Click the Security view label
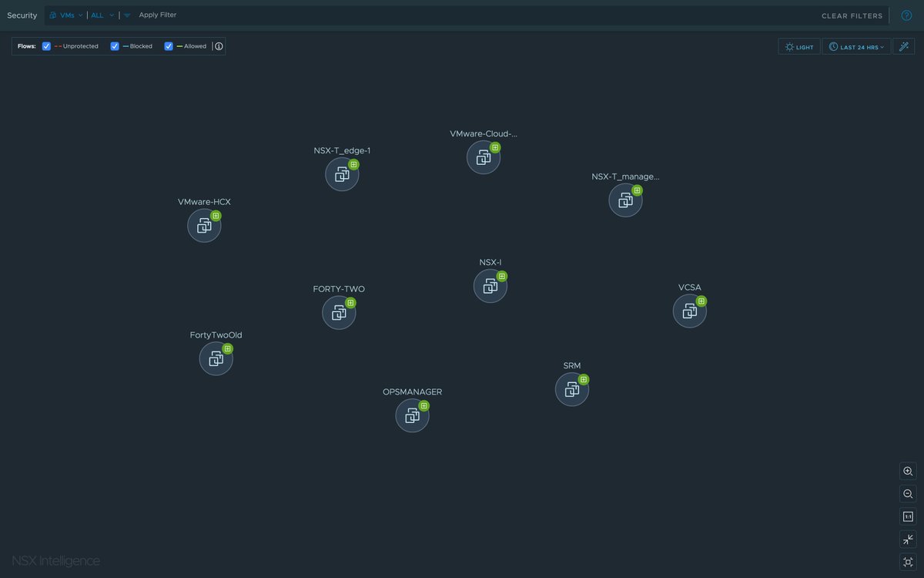 tap(22, 15)
